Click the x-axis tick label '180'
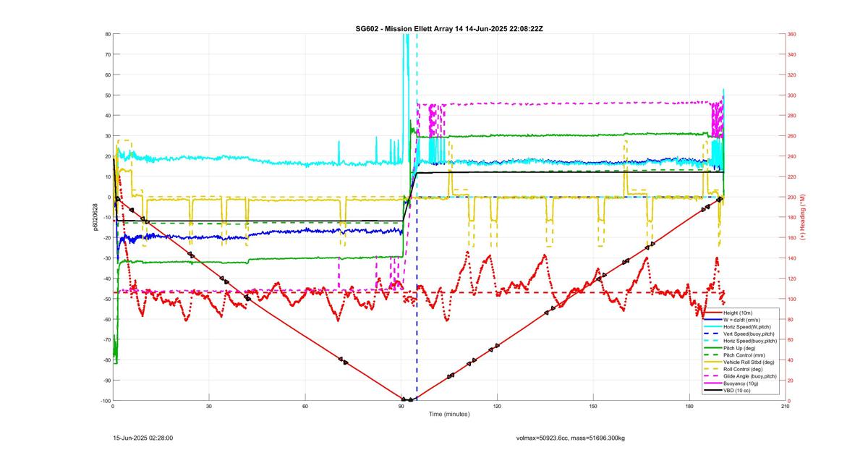868x450 pixels. pos(689,407)
